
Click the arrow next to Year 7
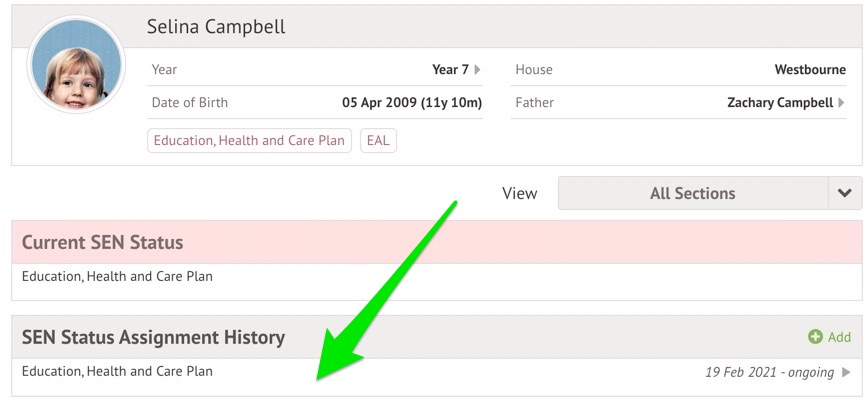point(477,70)
